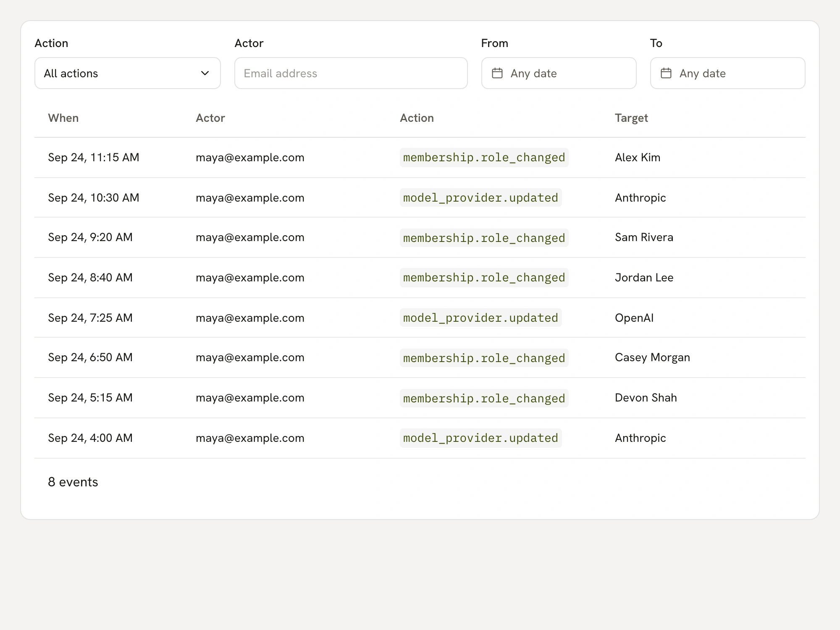Screen dimensions: 840x630
Task: Select the Sep 24, 10:30 AM timestamp
Action: tap(94, 198)
